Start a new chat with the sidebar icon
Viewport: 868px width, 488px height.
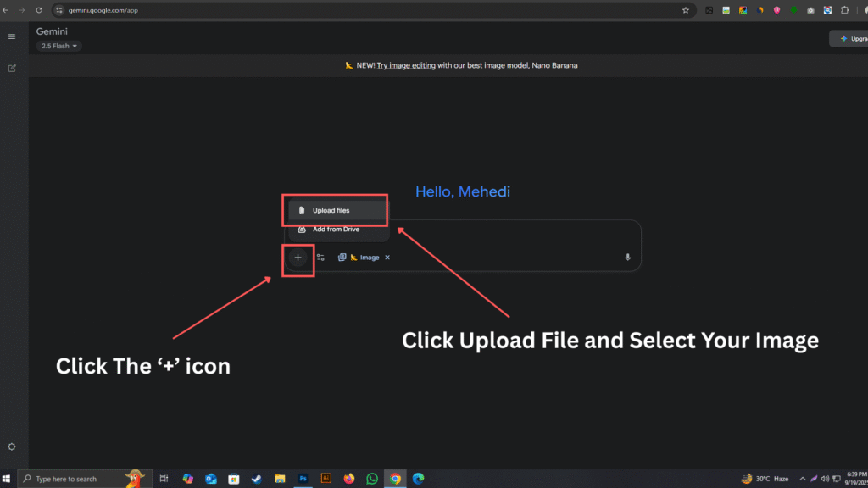coord(12,68)
